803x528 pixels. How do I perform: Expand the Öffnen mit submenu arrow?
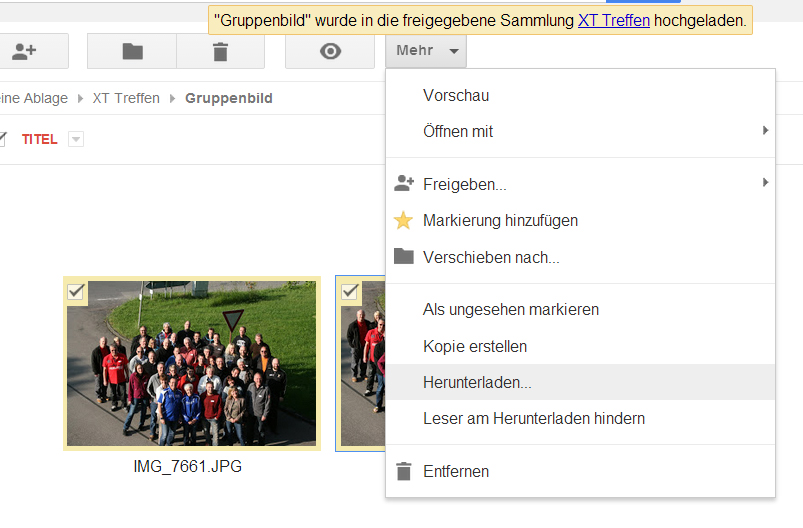(765, 131)
